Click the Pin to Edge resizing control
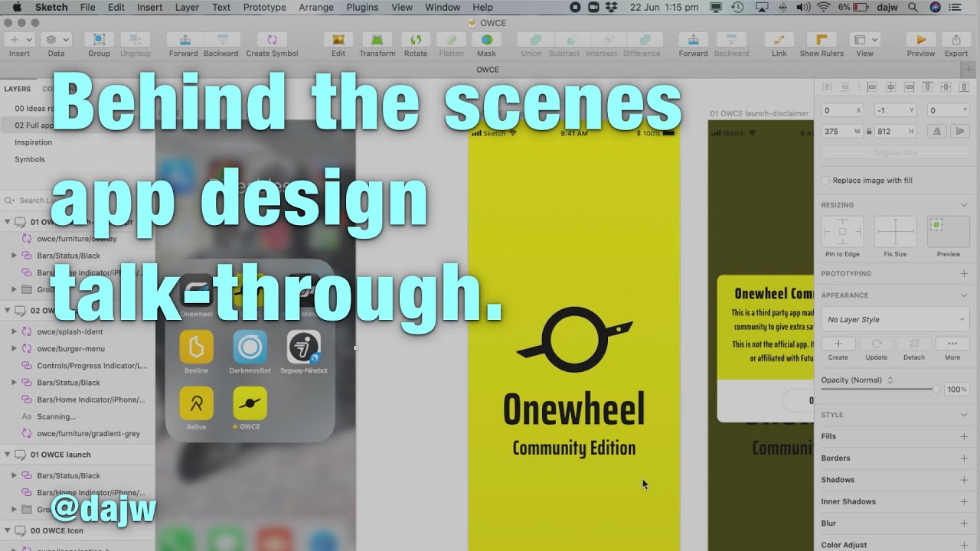This screenshot has width=980, height=551. pos(842,231)
